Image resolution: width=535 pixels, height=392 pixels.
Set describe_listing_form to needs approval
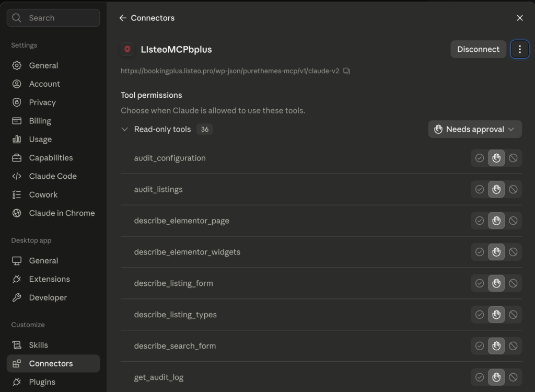[x=496, y=283]
